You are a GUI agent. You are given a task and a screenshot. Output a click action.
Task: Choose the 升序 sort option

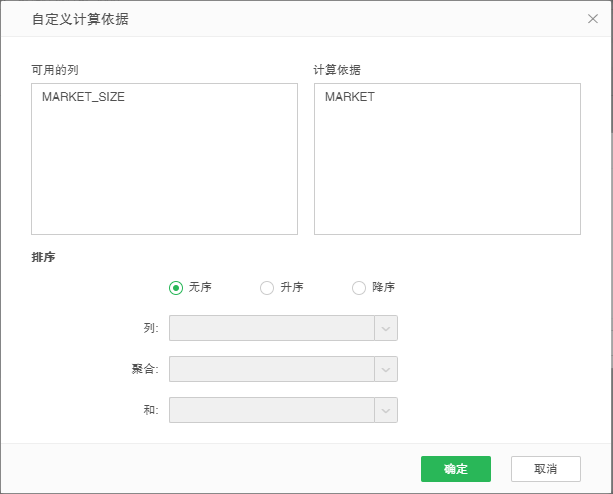(x=267, y=288)
